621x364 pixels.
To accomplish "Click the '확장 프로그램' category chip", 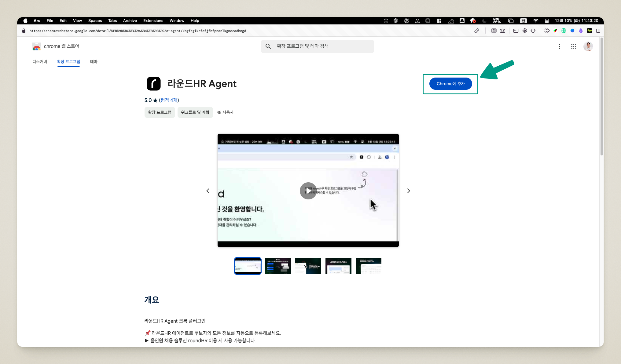I will pyautogui.click(x=160, y=112).
